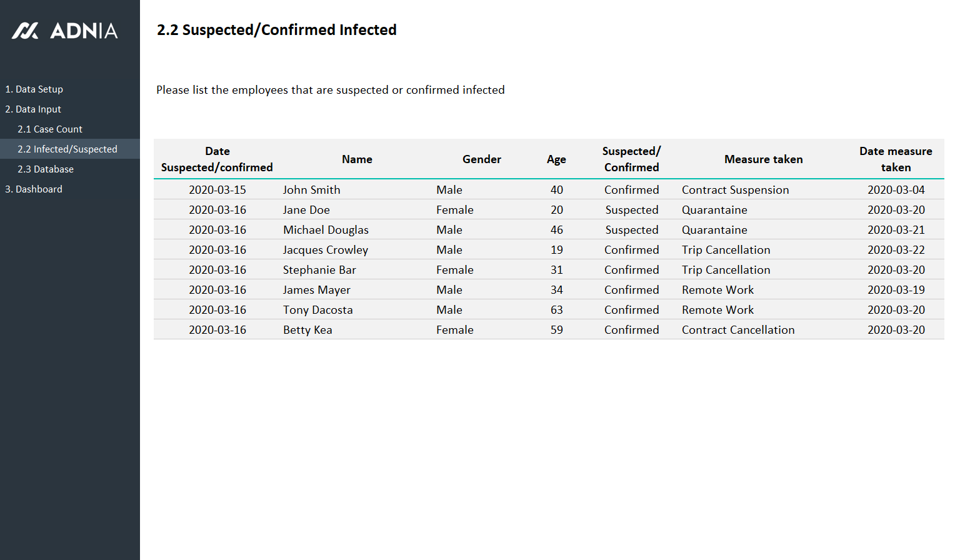The height and width of the screenshot is (560, 970).
Task: Select James Mayer's Remote Work cell
Action: pos(717,290)
